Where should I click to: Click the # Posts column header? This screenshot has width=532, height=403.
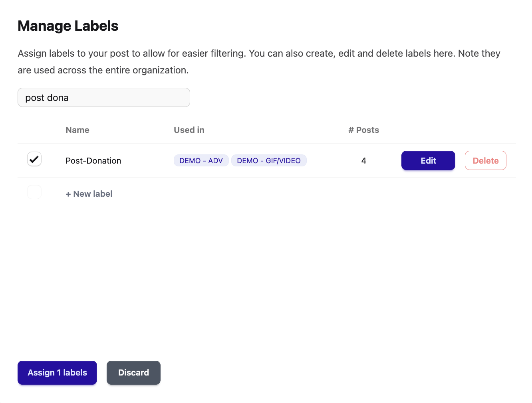coord(363,130)
